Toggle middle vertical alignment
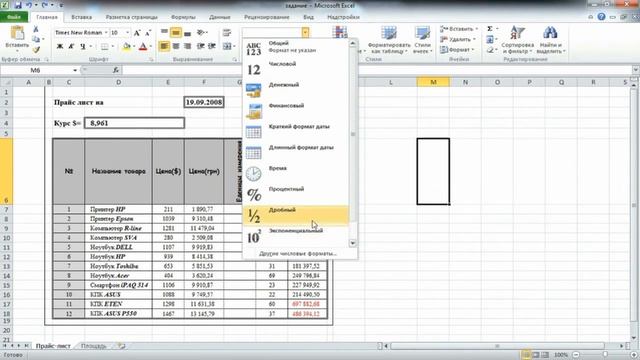This screenshot has width=640, height=360. click(176, 33)
